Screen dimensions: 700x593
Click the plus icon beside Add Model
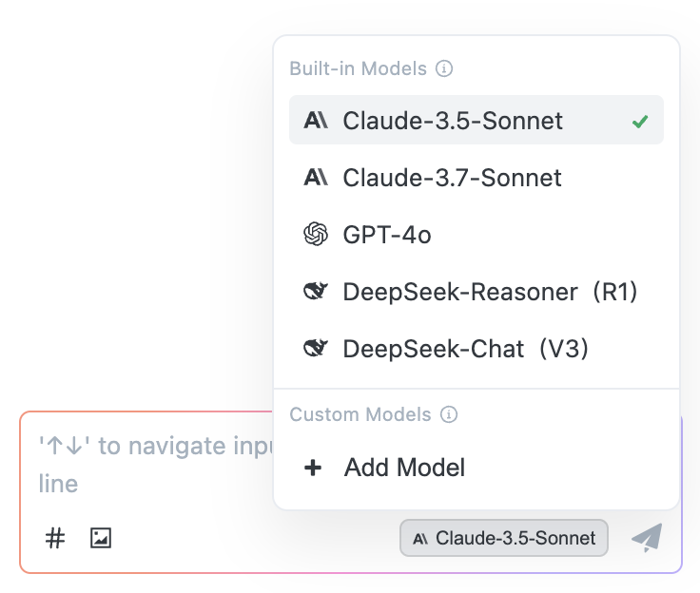pyautogui.click(x=313, y=469)
